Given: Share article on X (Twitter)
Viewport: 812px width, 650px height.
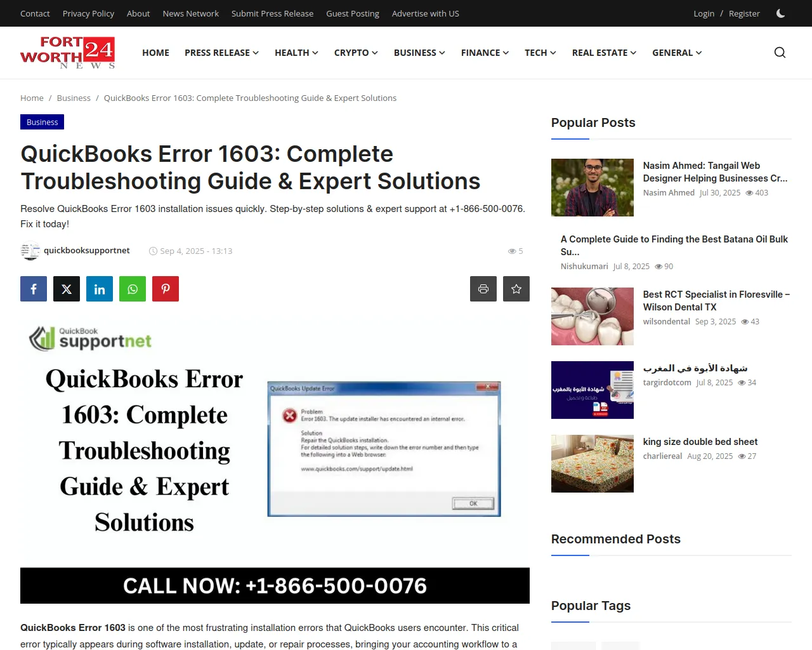Looking at the screenshot, I should click(x=67, y=289).
